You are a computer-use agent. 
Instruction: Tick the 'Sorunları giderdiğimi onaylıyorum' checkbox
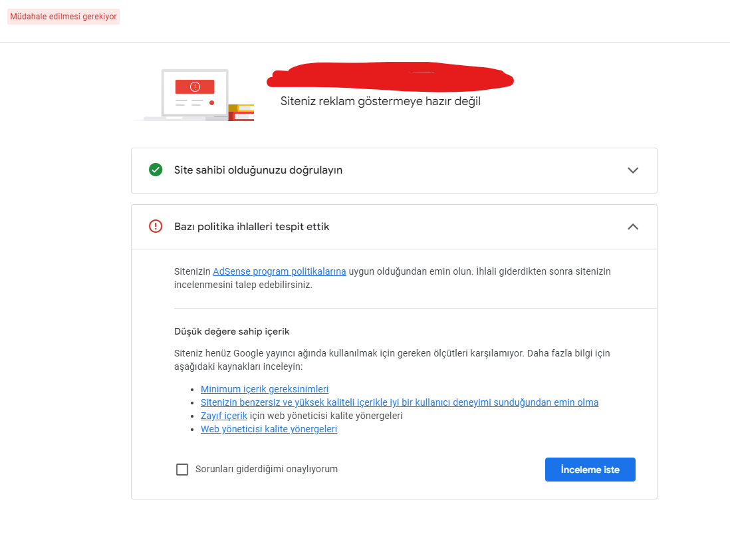(182, 469)
